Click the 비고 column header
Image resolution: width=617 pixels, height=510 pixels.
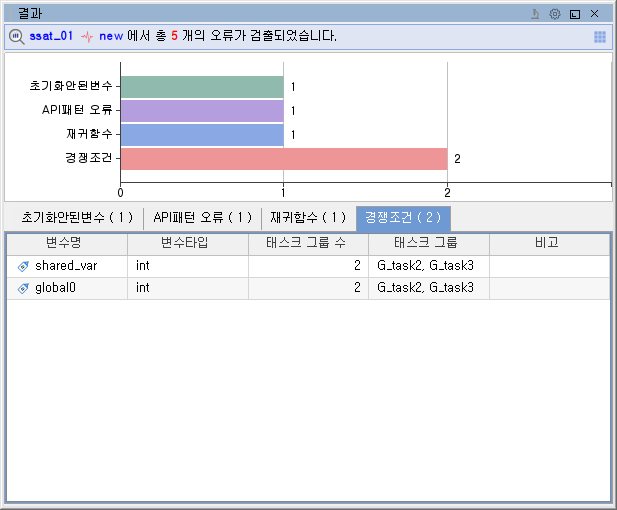546,243
